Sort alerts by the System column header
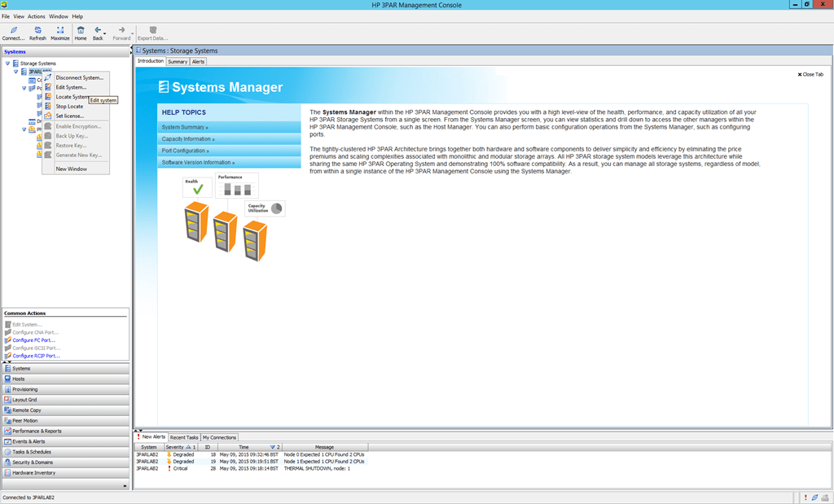The width and height of the screenshot is (834, 504). 149,447
